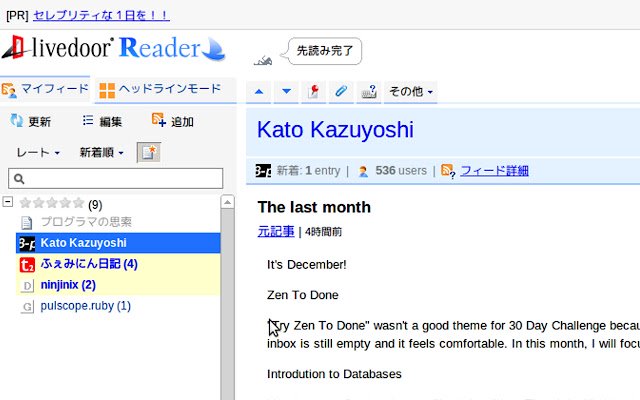Viewport: 640px width, 400px height.
Task: Pin the current entry with the pin icon
Action: coord(313,91)
